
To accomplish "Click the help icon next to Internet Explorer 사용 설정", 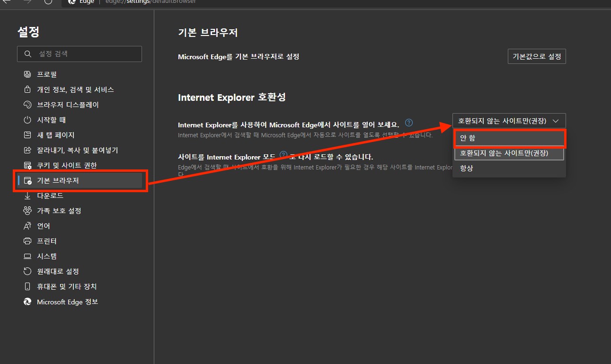I will 408,122.
